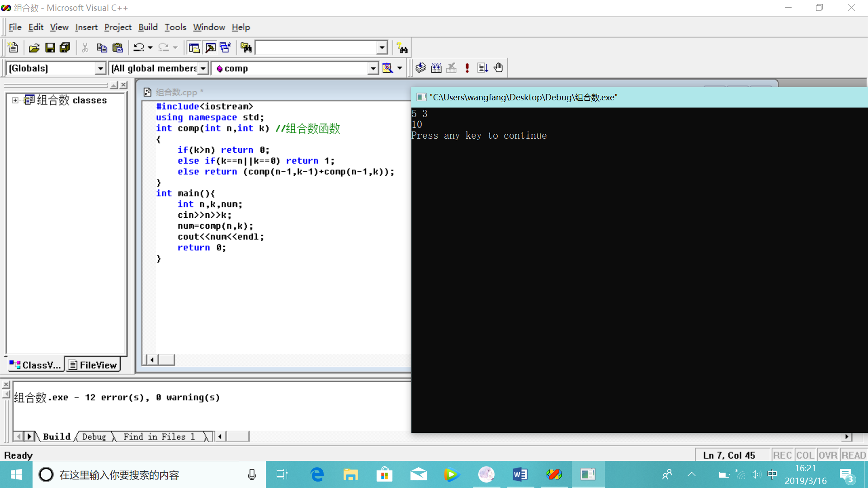
Task: Open the Build menu
Action: (x=148, y=27)
